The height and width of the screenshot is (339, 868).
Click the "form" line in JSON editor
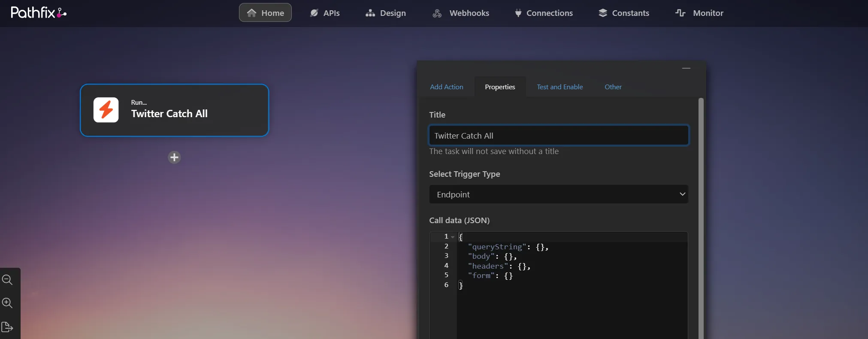(490, 275)
